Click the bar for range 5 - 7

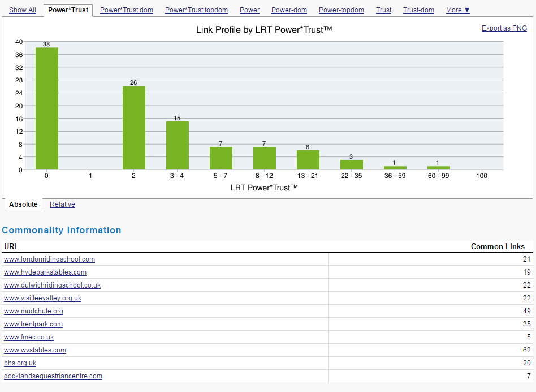pyautogui.click(x=221, y=159)
